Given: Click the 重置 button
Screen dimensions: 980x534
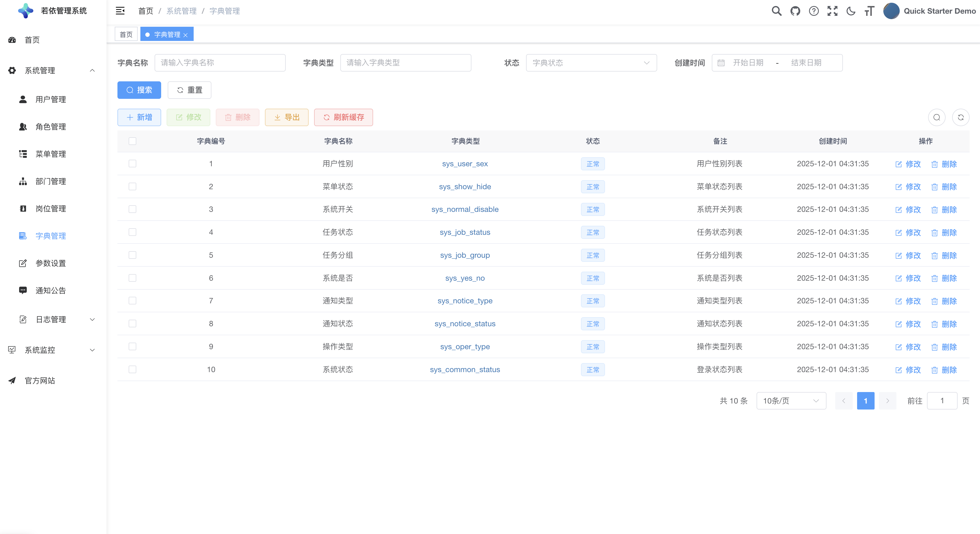Looking at the screenshot, I should click(x=190, y=90).
